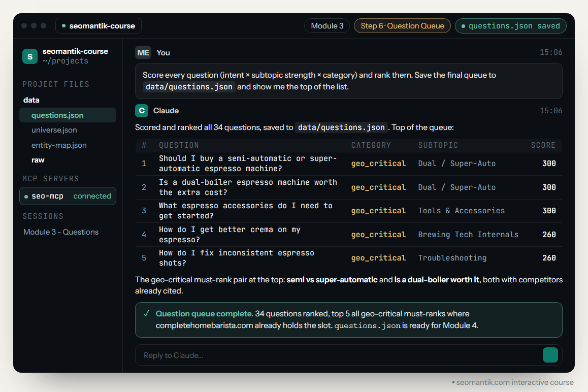The width and height of the screenshot is (588, 392).
Task: Select the semi-automatic or super-automatic question row
Action: 349,164
